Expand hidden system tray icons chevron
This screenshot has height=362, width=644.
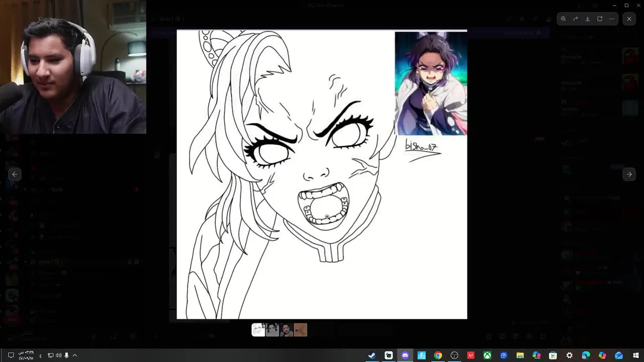point(75,355)
